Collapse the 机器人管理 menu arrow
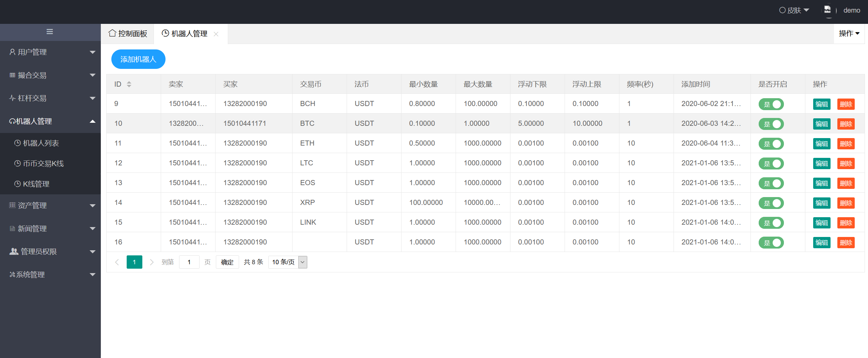Viewport: 868px width, 358px height. pos(92,121)
